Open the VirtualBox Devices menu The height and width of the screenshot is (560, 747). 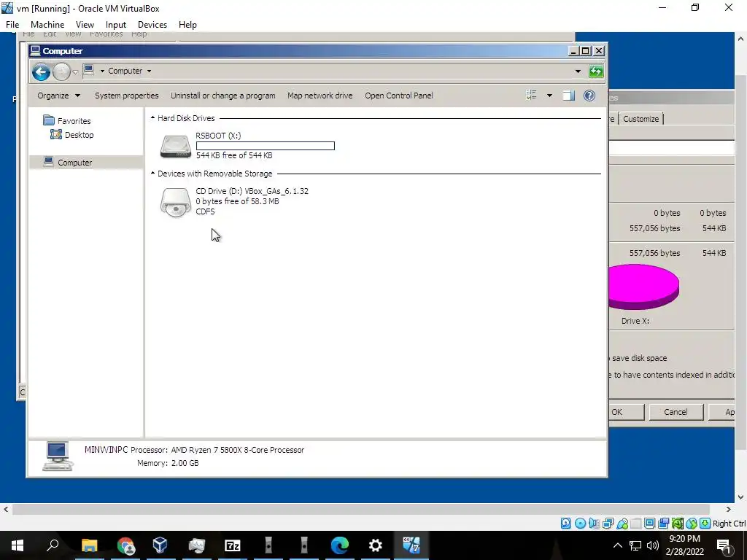click(152, 25)
